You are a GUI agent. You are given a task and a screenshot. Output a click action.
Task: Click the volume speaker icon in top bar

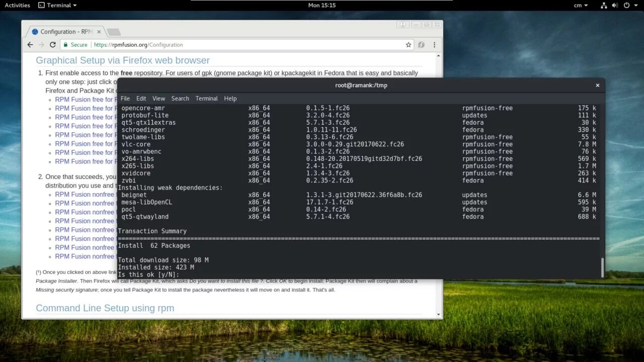[x=615, y=5]
